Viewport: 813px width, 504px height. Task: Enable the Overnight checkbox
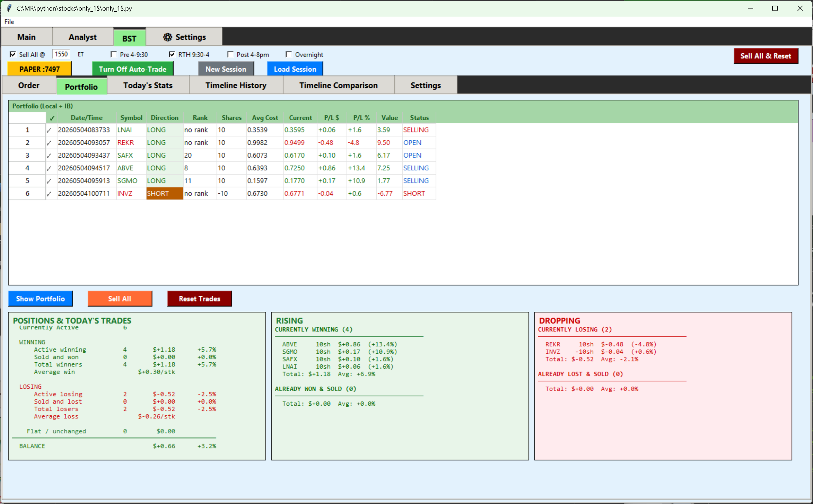coord(289,54)
